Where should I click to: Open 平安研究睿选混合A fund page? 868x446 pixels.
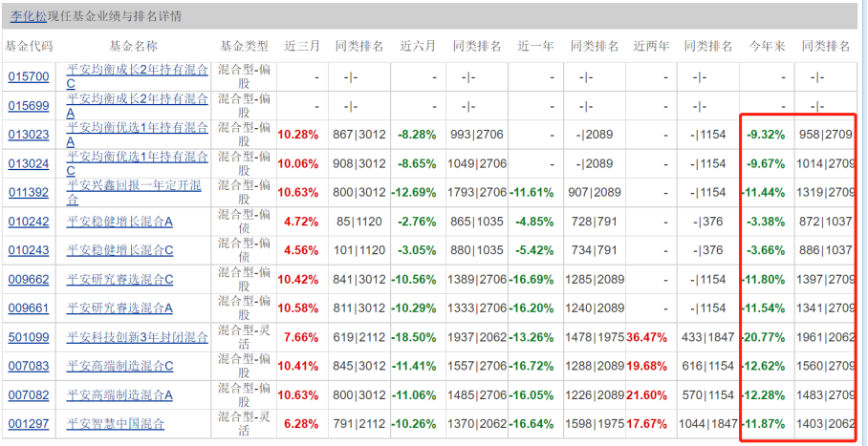click(x=119, y=308)
